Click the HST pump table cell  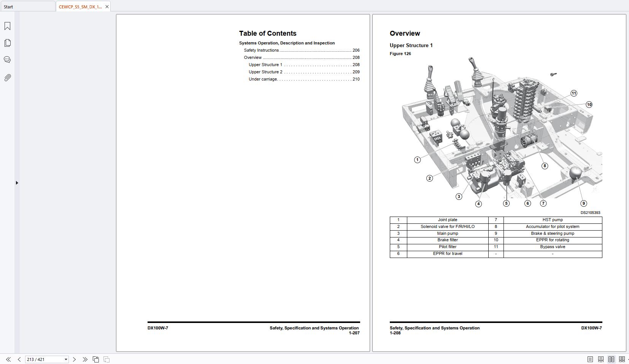[553, 220]
